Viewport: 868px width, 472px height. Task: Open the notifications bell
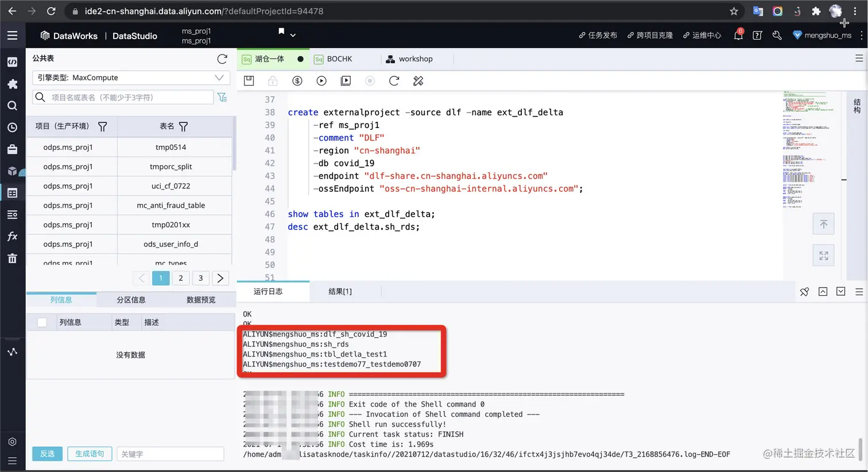pyautogui.click(x=738, y=35)
